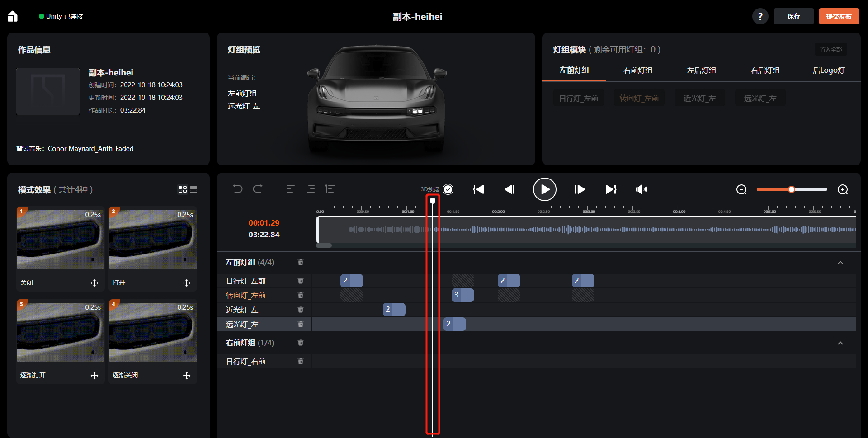Viewport: 868px width, 438px height.
Task: Toggle the 3D预览 checkbox
Action: [448, 189]
